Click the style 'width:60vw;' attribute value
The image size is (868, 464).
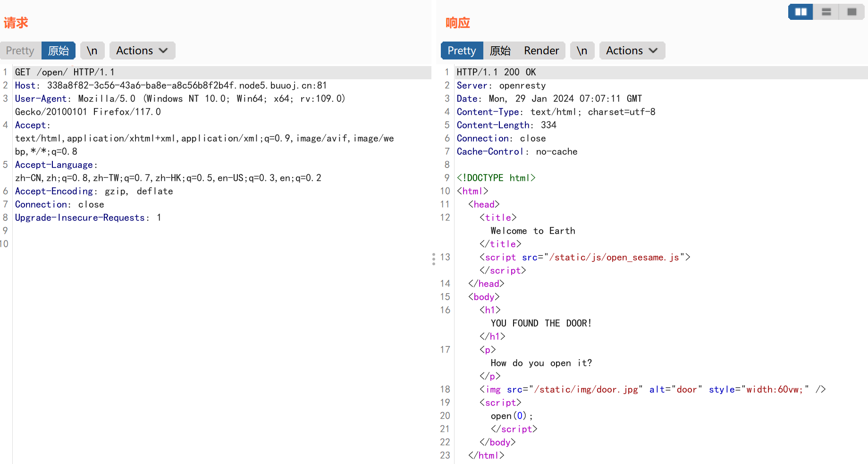(775, 389)
